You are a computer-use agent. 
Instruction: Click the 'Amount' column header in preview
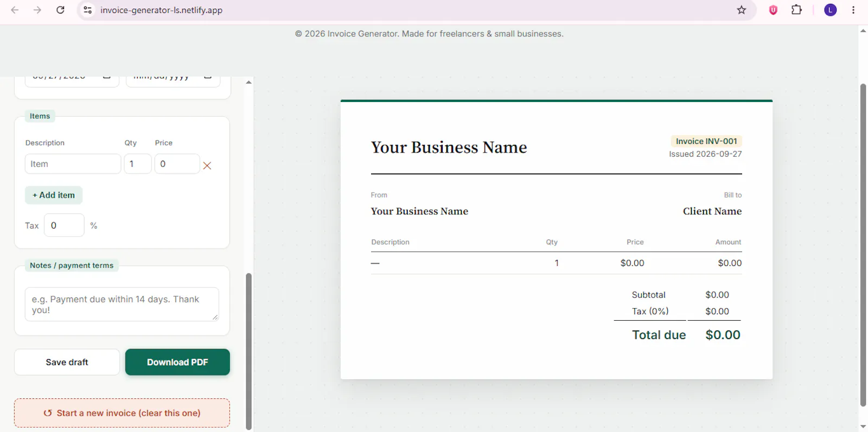[x=728, y=242]
